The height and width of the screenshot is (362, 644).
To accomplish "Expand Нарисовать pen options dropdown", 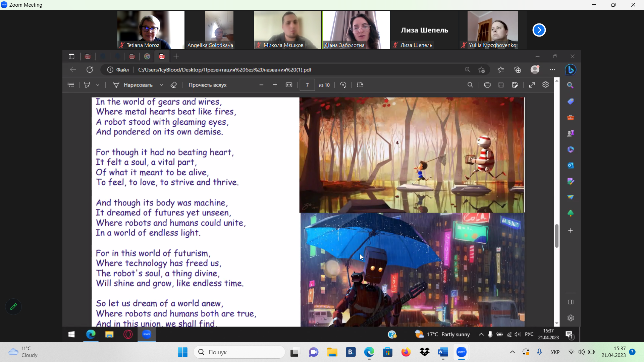I will (161, 85).
